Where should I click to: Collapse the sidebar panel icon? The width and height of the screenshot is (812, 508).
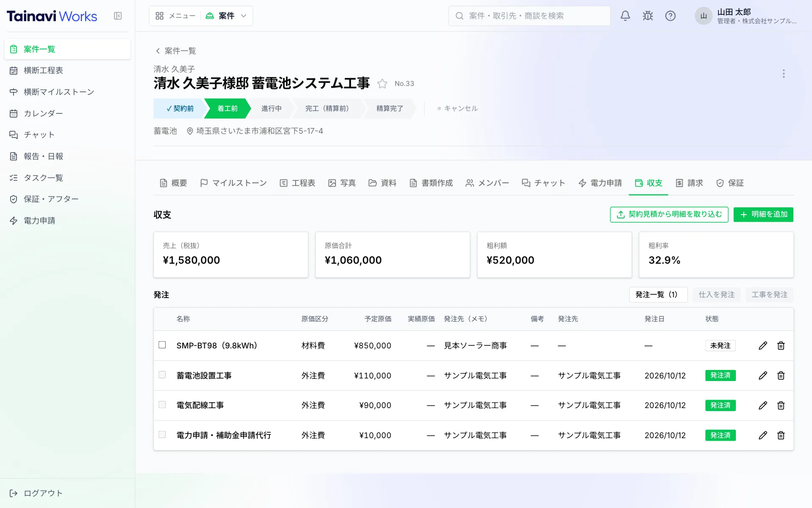coord(118,16)
